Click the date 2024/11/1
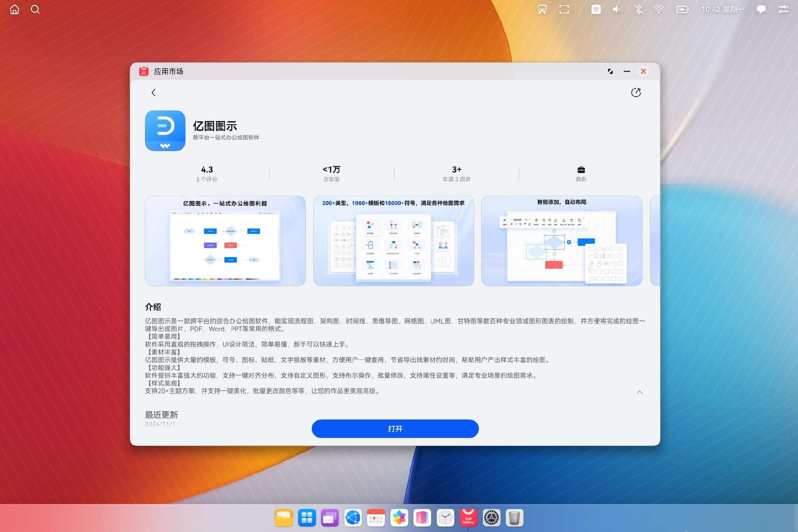The width and height of the screenshot is (798, 532). [160, 424]
